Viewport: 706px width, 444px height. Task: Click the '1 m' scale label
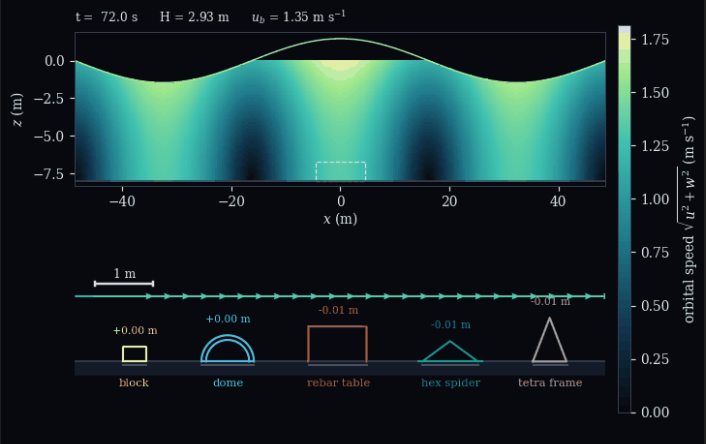125,273
